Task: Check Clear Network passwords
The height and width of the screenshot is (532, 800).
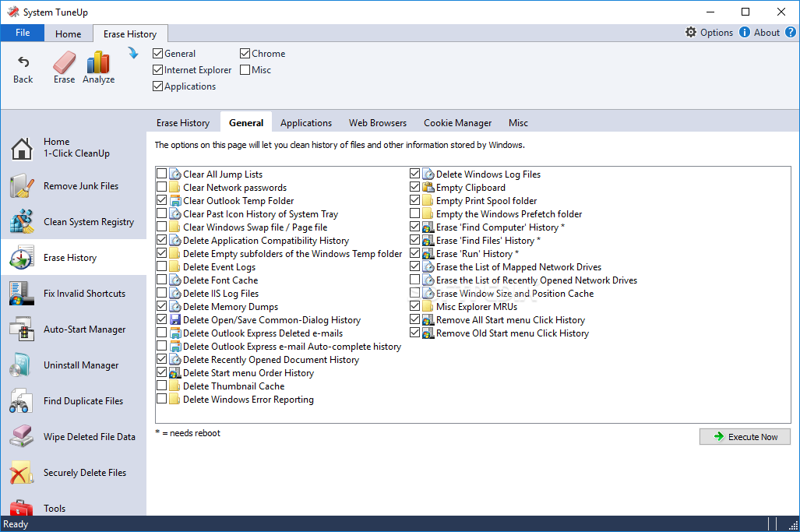Action: point(162,187)
